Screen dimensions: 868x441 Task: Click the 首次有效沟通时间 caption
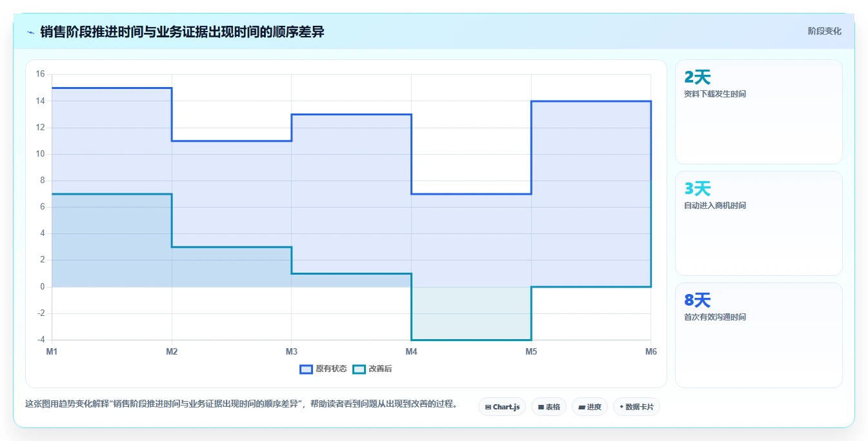[x=715, y=317]
